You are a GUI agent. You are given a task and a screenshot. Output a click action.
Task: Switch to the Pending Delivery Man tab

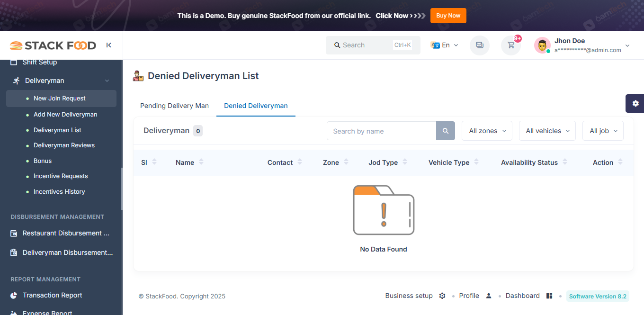[x=174, y=106]
